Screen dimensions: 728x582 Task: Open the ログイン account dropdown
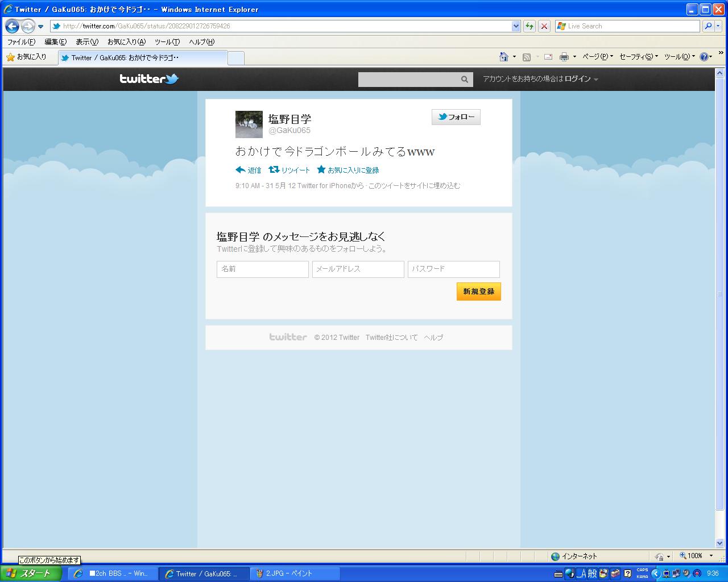tap(581, 79)
